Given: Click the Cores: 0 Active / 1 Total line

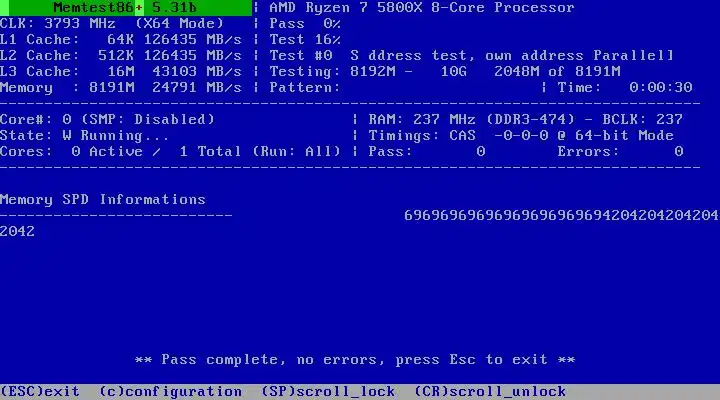Looking at the screenshot, I should pyautogui.click(x=170, y=152).
